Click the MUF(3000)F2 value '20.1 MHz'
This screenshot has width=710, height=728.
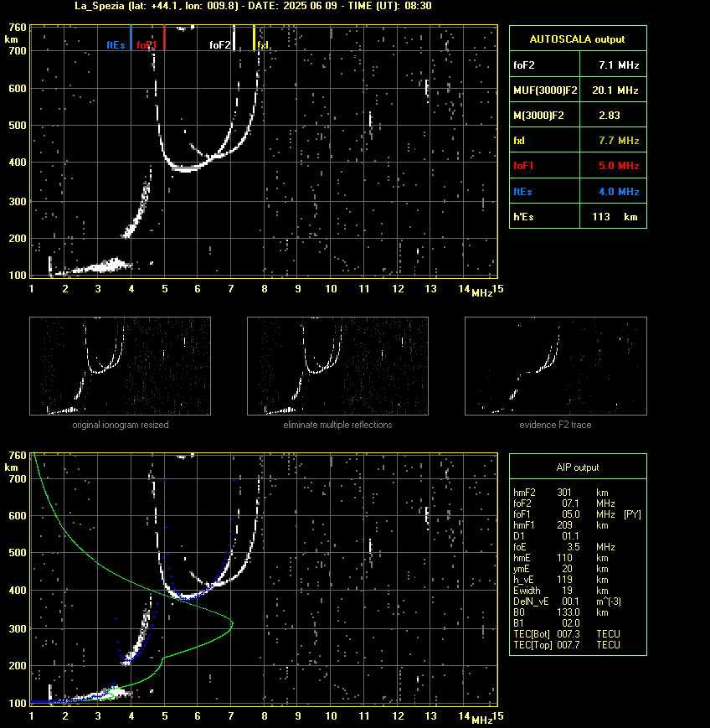point(615,90)
